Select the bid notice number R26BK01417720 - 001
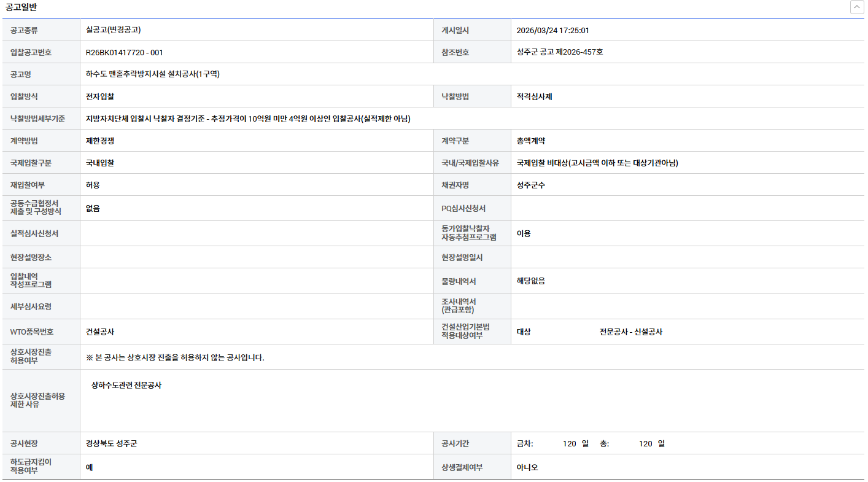Viewport: 868px width, 482px height. (125, 53)
